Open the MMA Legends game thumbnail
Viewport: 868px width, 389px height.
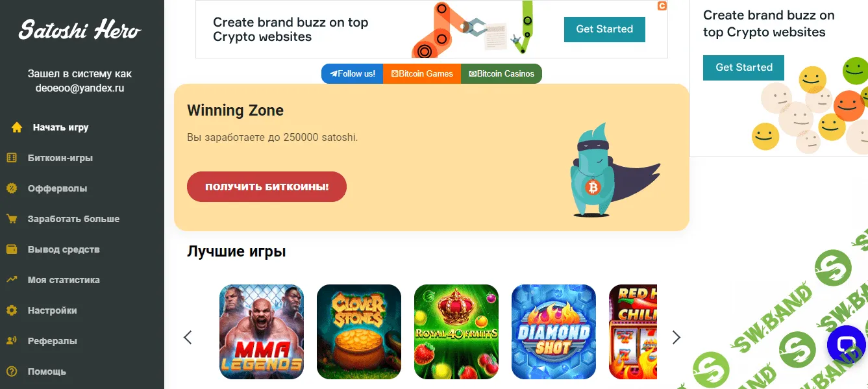(x=262, y=332)
